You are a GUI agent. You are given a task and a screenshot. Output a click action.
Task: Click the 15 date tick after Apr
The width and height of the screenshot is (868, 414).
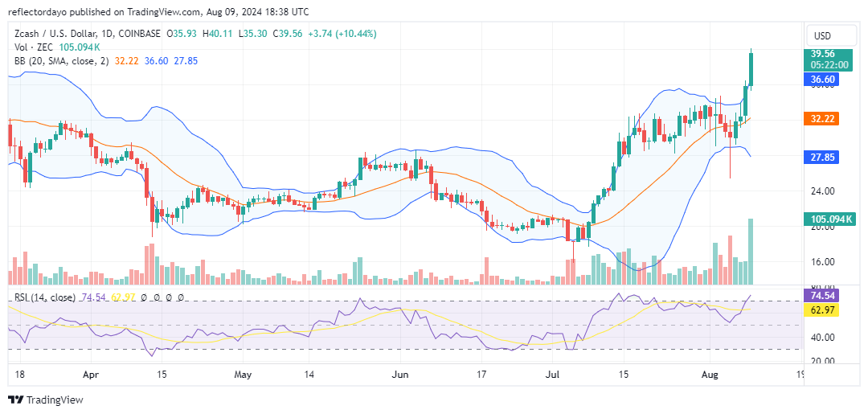click(x=161, y=375)
